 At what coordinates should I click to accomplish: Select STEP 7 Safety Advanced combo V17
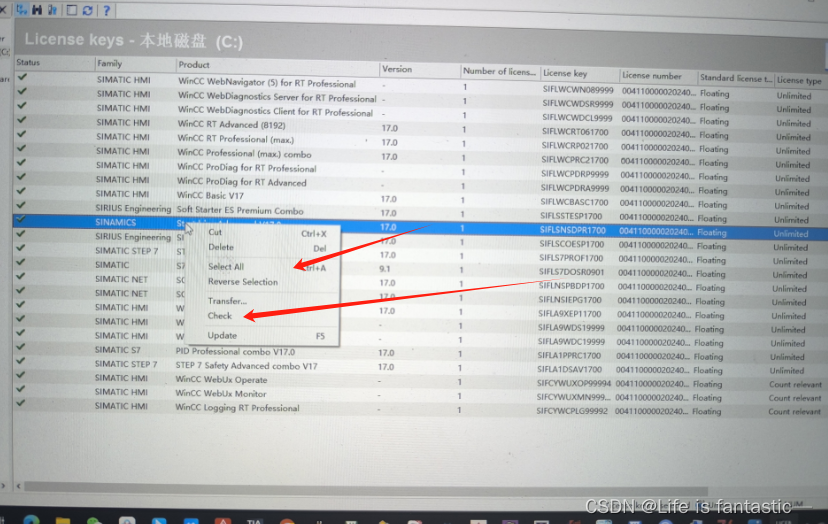246,366
